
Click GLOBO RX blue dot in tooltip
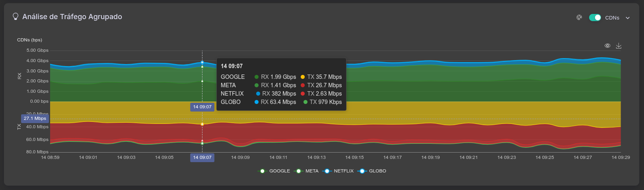[x=257, y=102]
